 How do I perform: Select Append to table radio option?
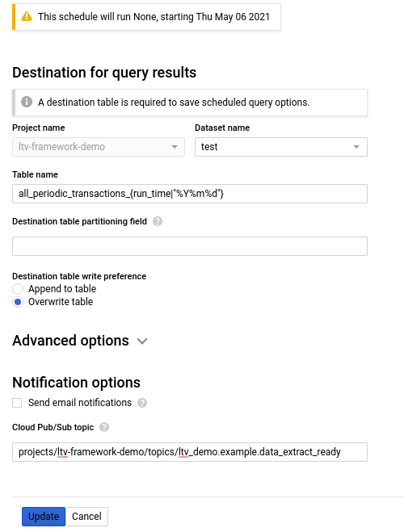click(18, 289)
